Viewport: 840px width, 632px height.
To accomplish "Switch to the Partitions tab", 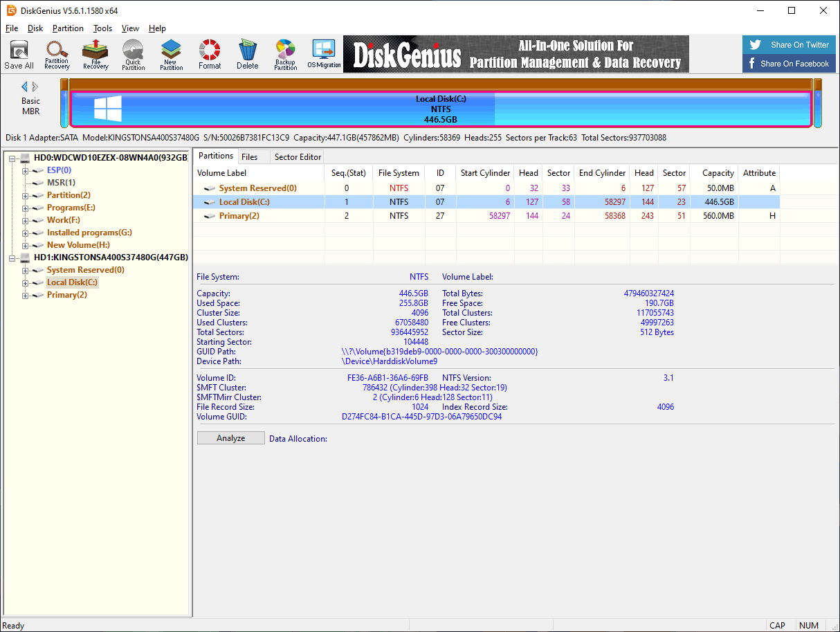I will click(215, 156).
